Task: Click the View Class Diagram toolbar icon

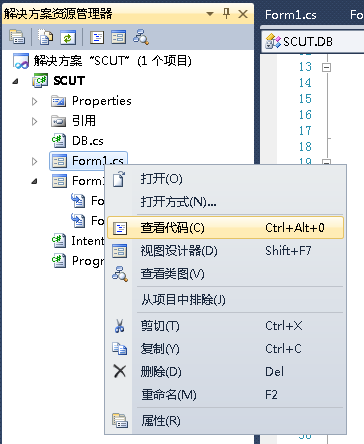Action: click(x=141, y=37)
